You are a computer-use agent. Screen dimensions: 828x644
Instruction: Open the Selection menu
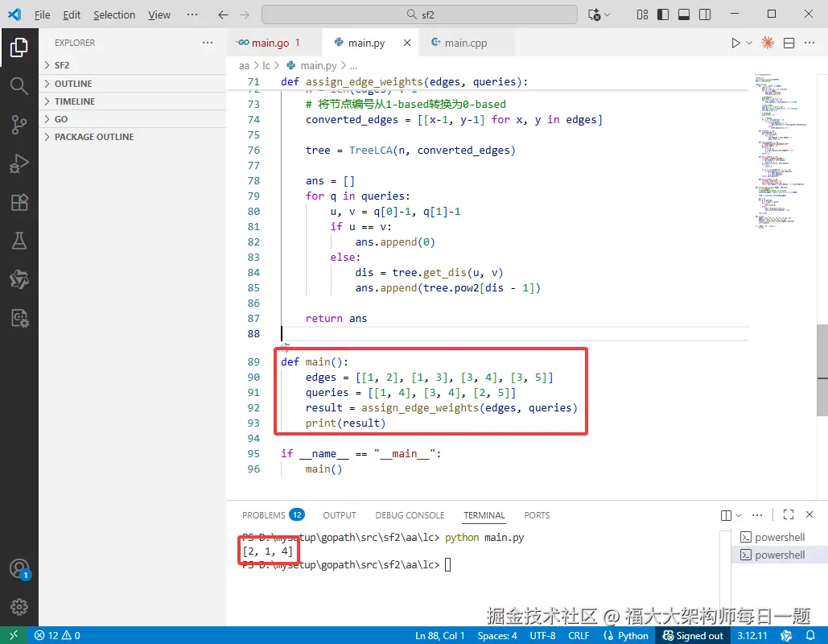pyautogui.click(x=114, y=14)
